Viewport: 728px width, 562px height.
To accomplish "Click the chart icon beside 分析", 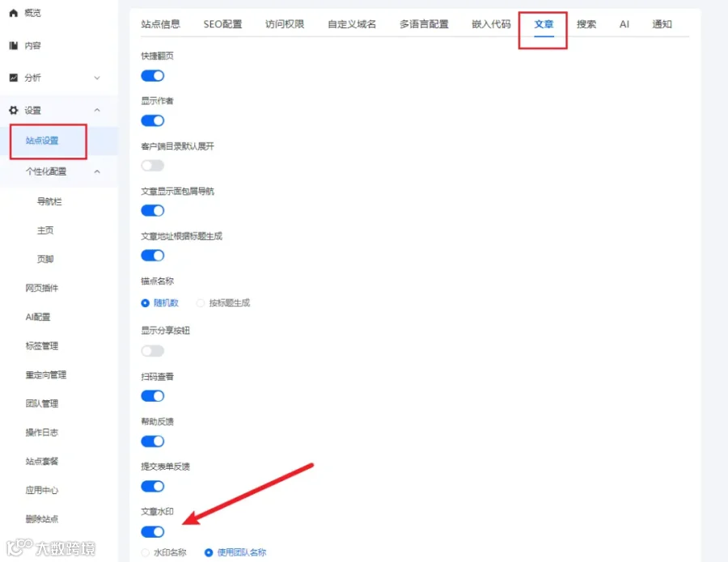I will click(14, 78).
